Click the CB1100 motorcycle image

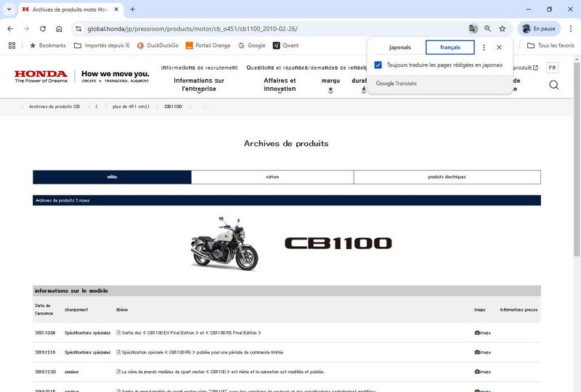point(225,243)
